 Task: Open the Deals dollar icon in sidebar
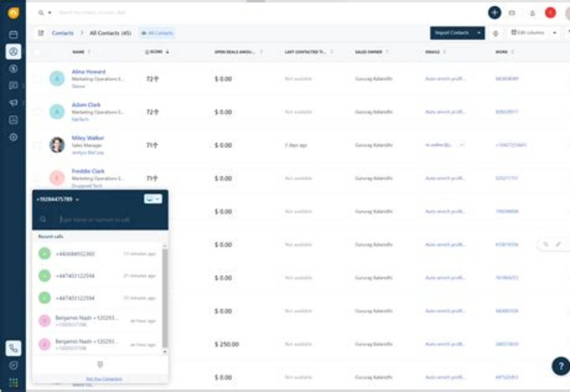click(13, 68)
